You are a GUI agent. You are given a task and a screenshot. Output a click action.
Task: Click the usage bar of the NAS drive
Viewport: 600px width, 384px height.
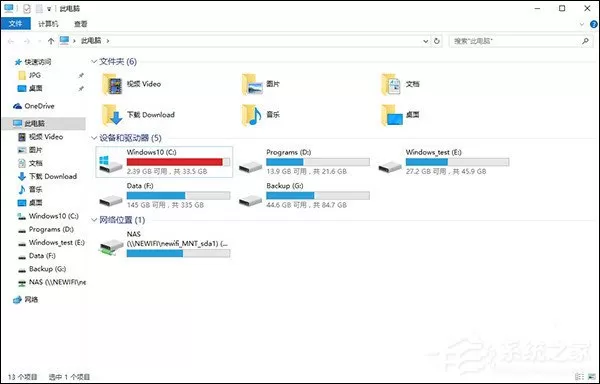click(x=178, y=253)
